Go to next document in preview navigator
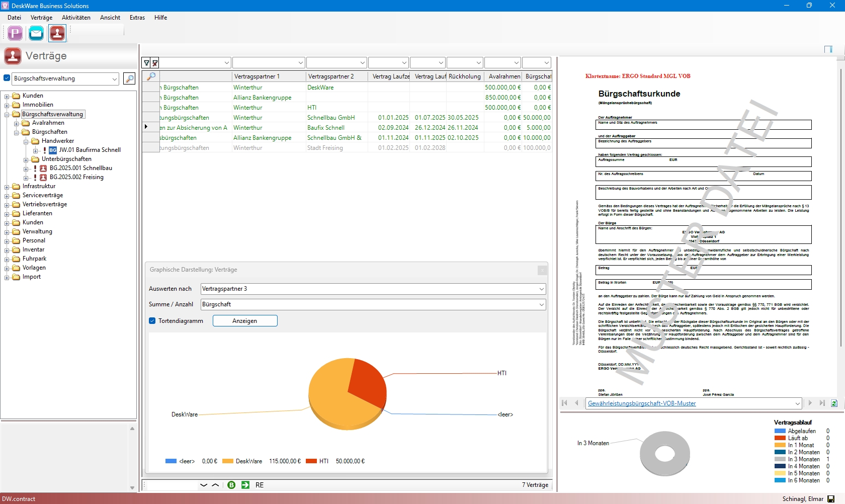845x504 pixels. [x=810, y=403]
